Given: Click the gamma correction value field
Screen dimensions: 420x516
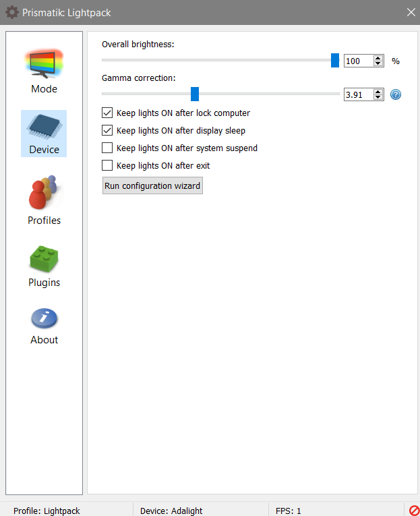Looking at the screenshot, I should click(x=357, y=94).
